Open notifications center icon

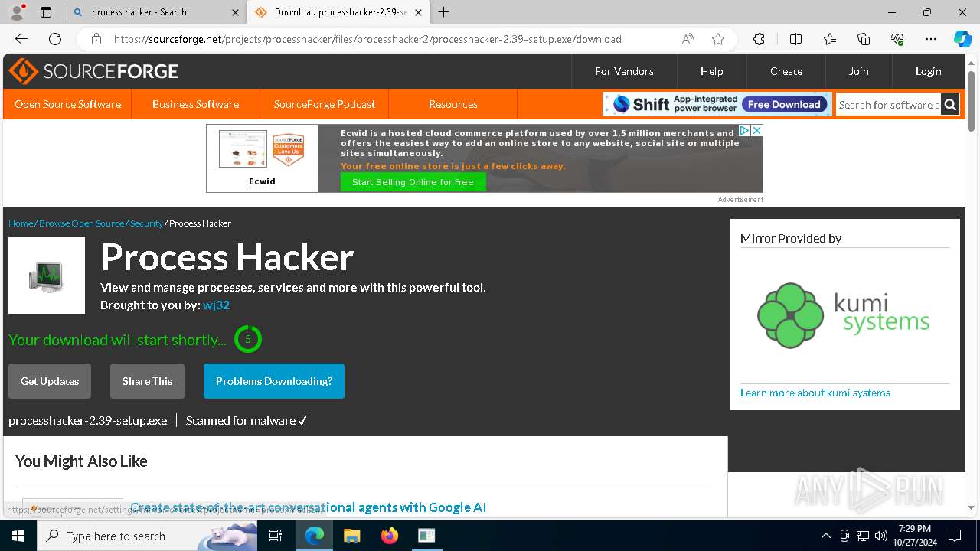955,536
